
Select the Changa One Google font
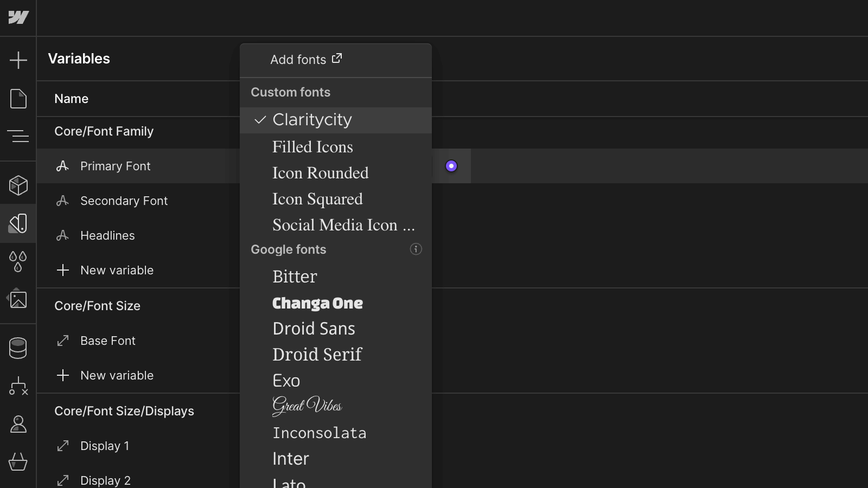(317, 303)
